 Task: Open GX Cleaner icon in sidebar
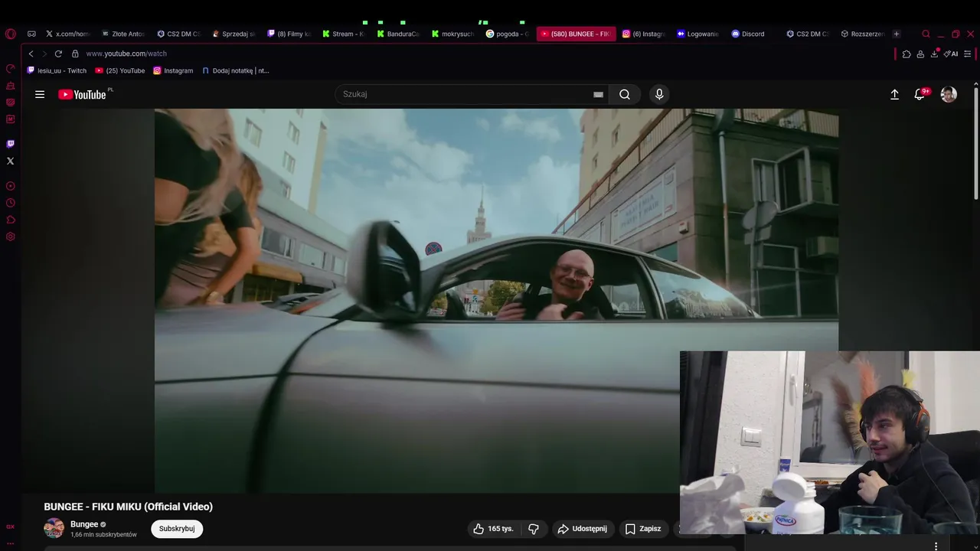[x=11, y=86]
